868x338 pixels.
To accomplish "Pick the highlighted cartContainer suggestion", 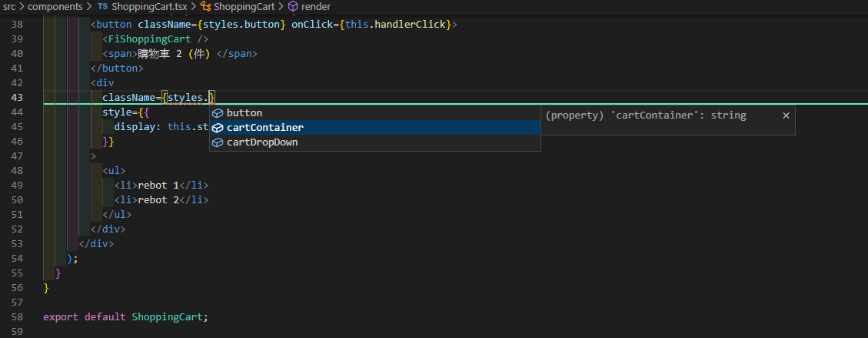I will (x=264, y=128).
